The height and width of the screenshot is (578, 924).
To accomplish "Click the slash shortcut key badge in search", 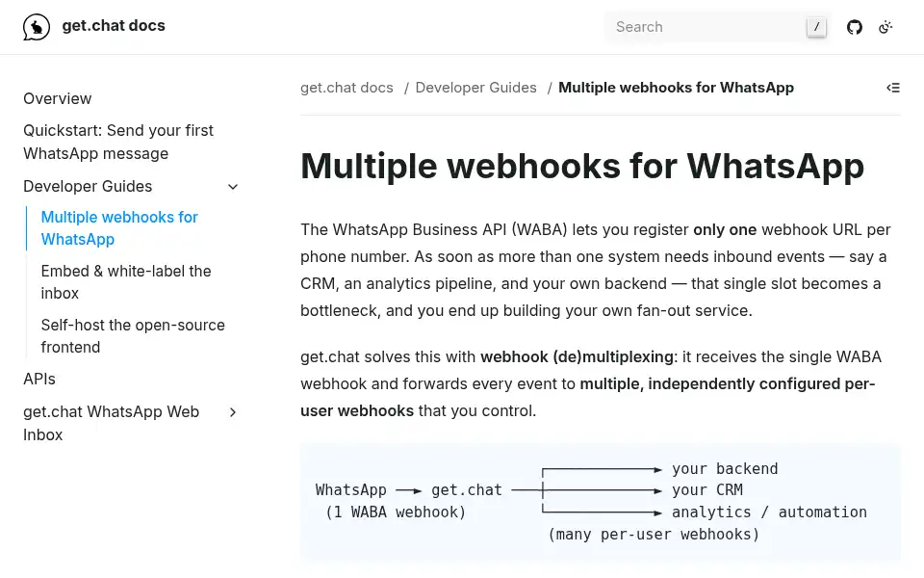I will pos(816,27).
